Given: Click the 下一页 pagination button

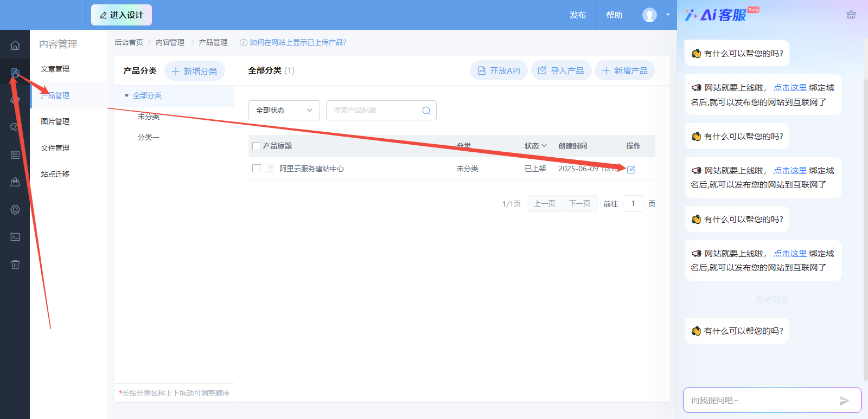Looking at the screenshot, I should 580,203.
